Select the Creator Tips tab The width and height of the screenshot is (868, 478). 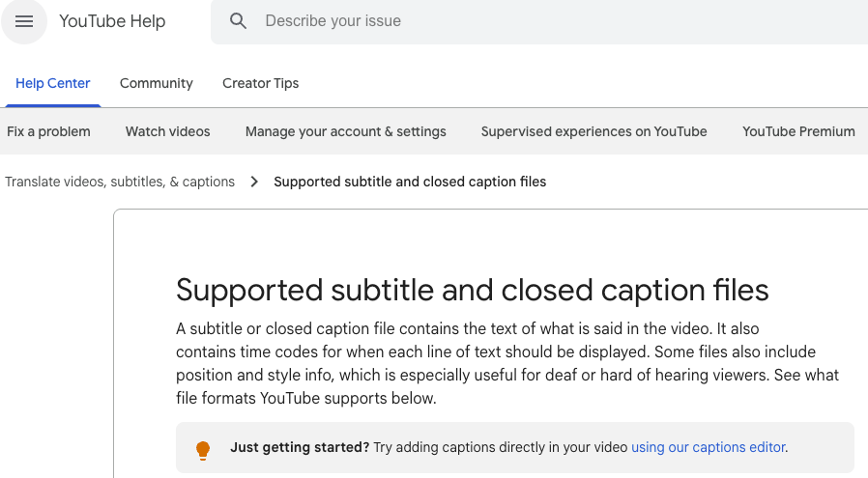tap(260, 83)
